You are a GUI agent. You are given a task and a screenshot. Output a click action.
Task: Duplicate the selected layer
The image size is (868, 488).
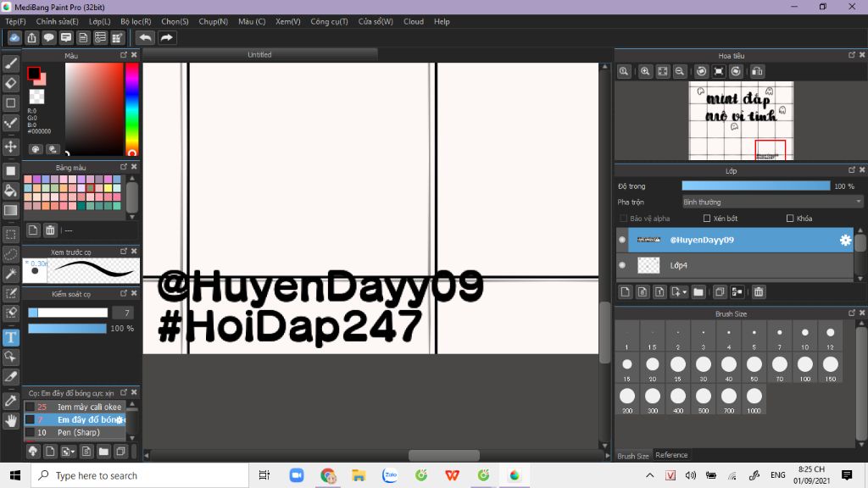point(720,291)
